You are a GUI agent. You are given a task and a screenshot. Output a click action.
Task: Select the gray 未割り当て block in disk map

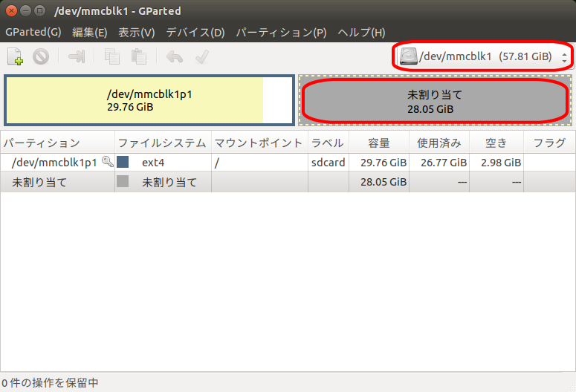(x=435, y=101)
